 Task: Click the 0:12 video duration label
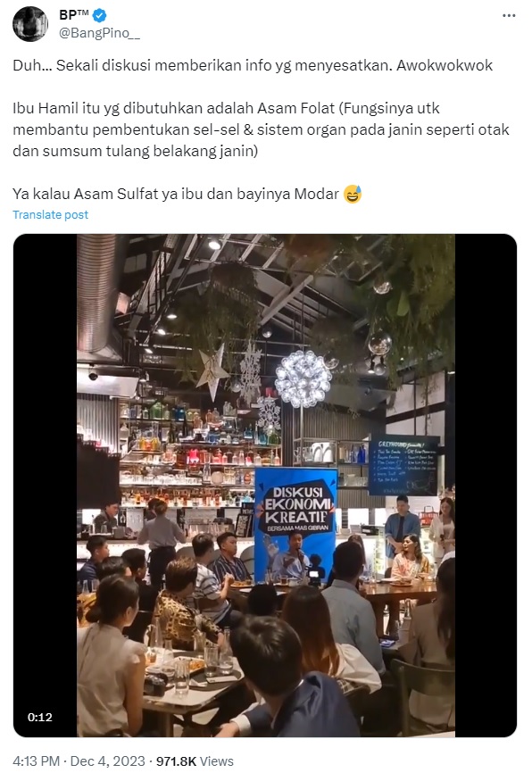[40, 718]
